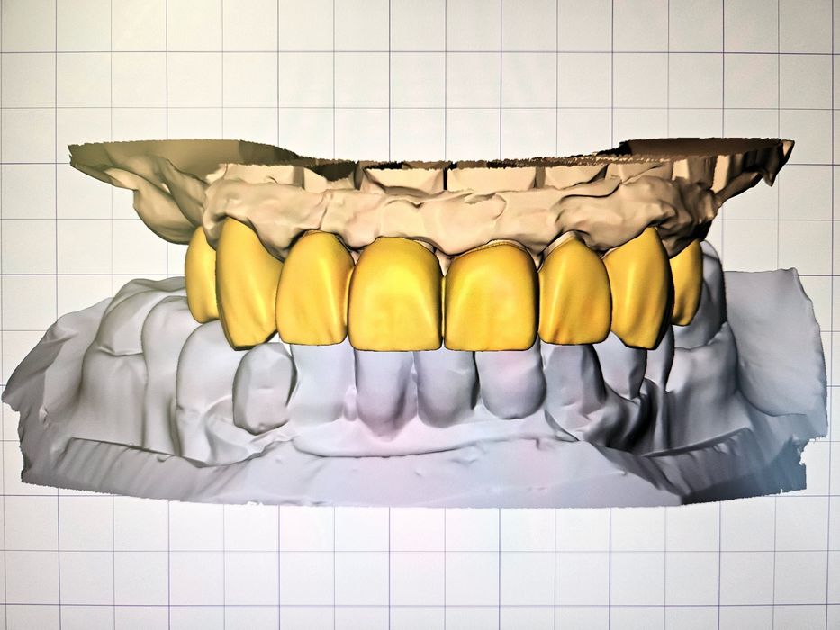Select the rightmost partially hidden yellow crown
The image size is (840, 630).
point(686,283)
